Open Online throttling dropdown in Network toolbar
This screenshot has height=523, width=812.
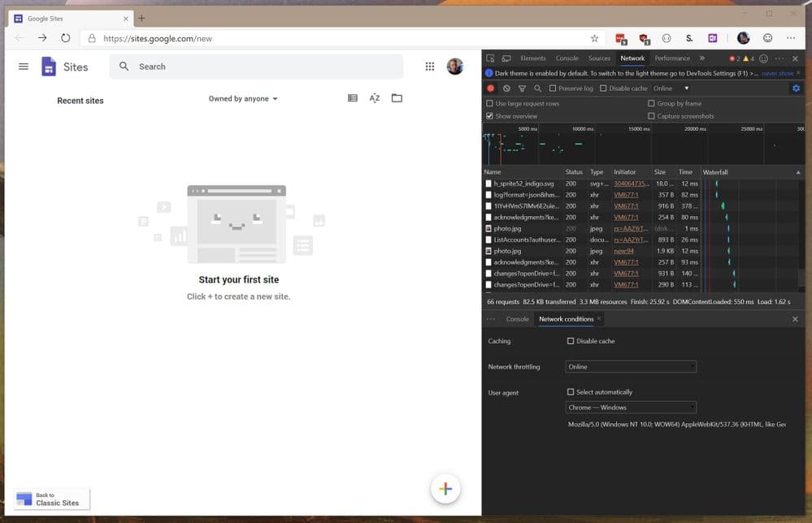click(671, 89)
